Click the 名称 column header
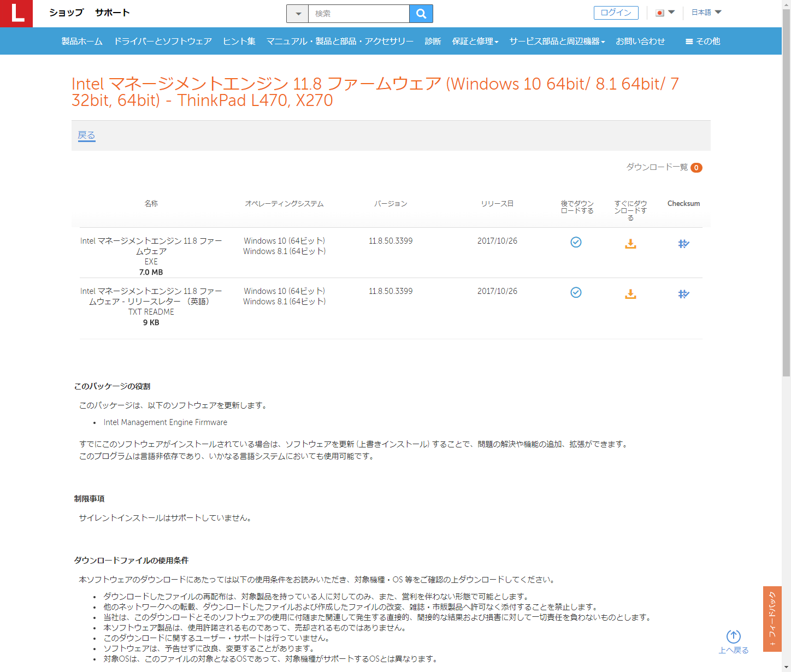 point(151,204)
